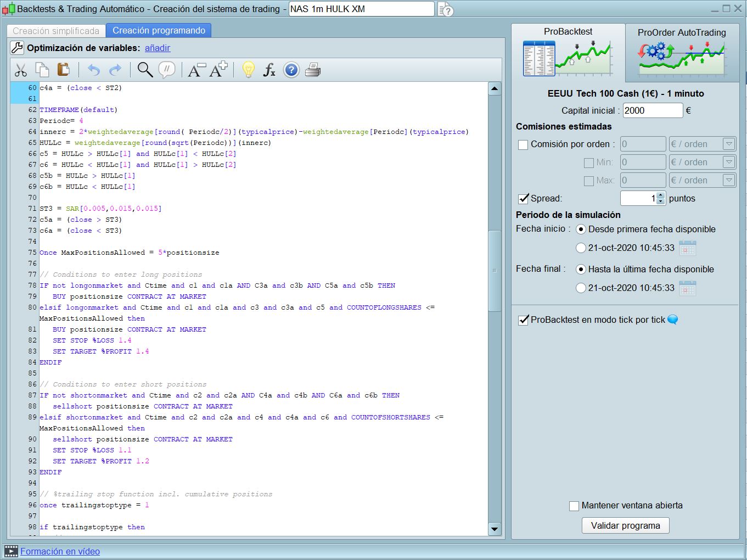Open the search magnifier tool
747x560 pixels.
pos(145,70)
